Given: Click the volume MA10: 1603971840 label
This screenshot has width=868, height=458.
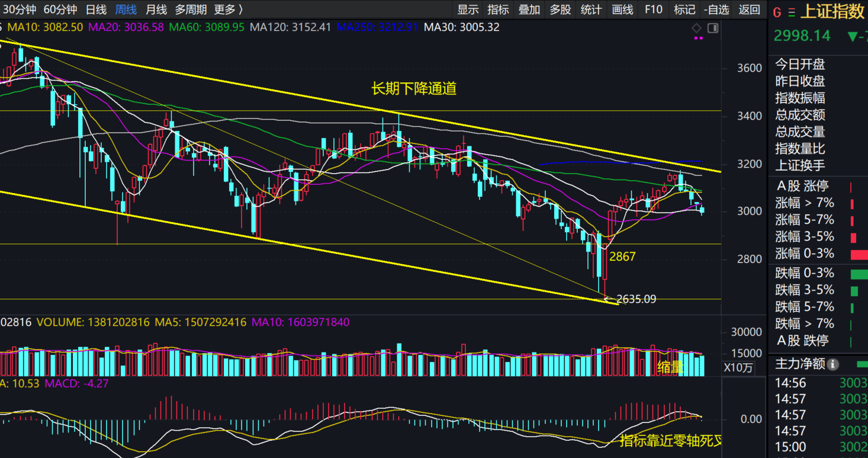Looking at the screenshot, I should tap(301, 322).
